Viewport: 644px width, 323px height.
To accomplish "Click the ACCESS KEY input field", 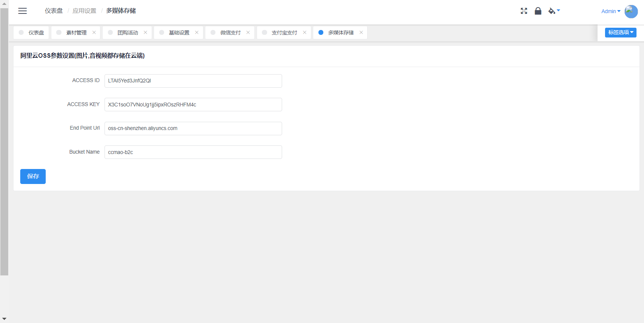I will point(193,105).
